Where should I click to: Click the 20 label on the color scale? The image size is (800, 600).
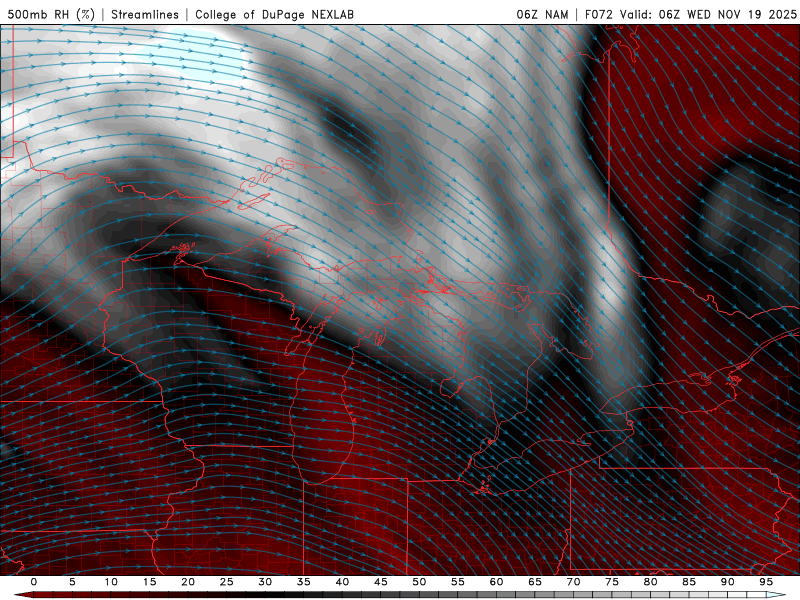pos(188,582)
